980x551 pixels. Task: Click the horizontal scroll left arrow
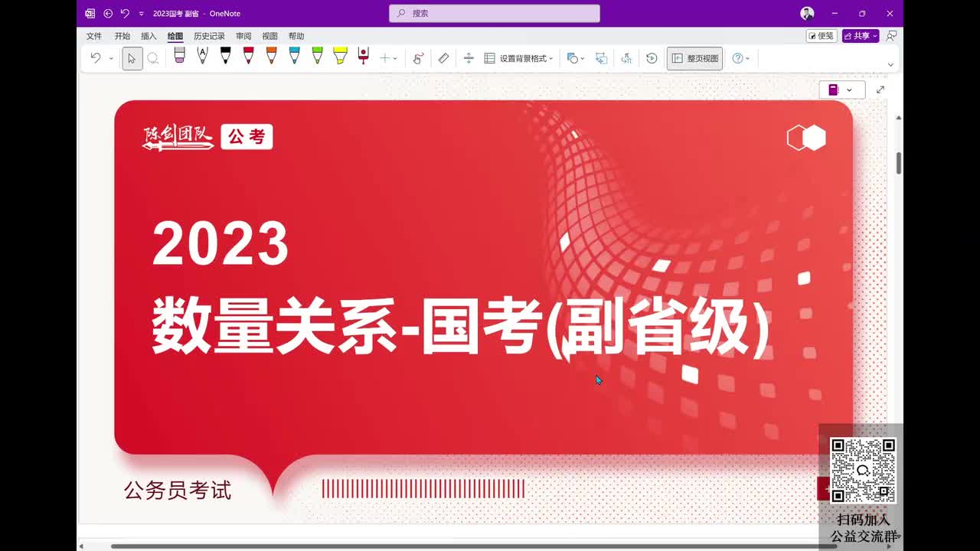tap(81, 546)
